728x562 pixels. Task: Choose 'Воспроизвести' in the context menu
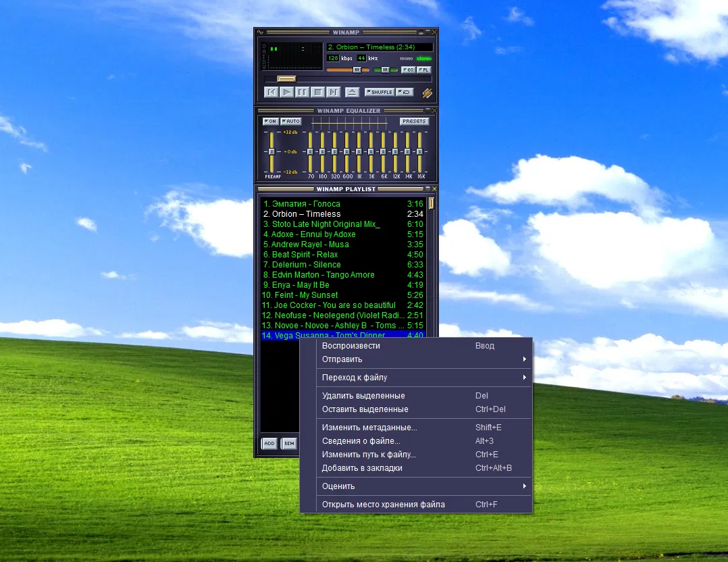click(x=416, y=346)
